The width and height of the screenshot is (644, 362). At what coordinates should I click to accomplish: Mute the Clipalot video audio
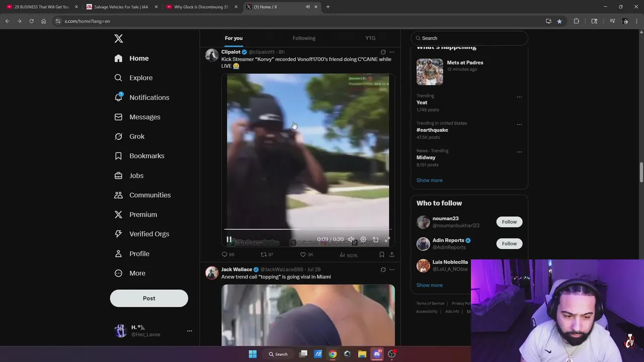(351, 240)
